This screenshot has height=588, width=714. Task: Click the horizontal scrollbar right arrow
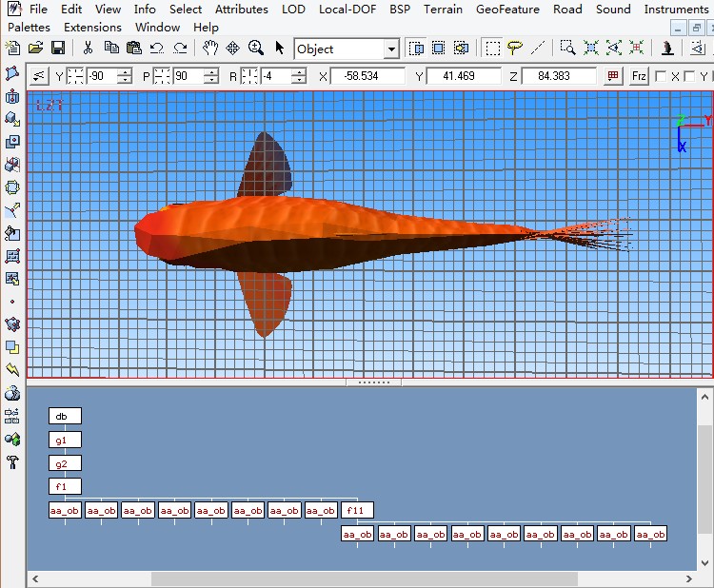pos(689,578)
